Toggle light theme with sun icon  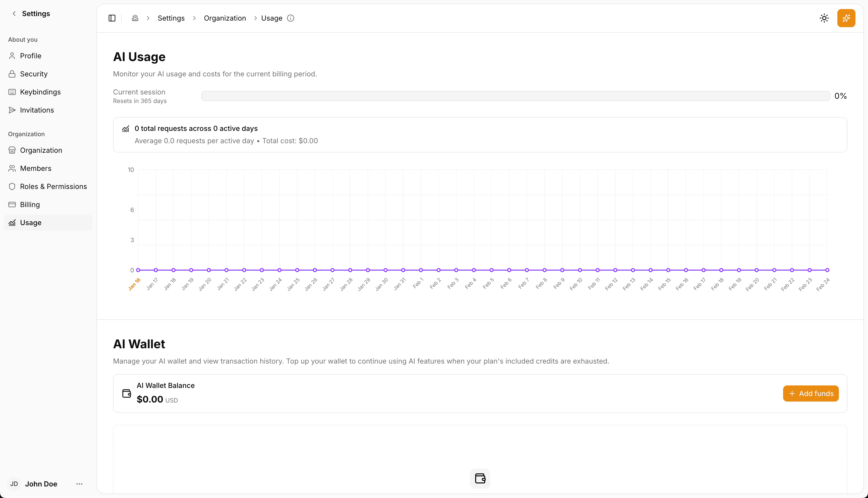click(824, 18)
